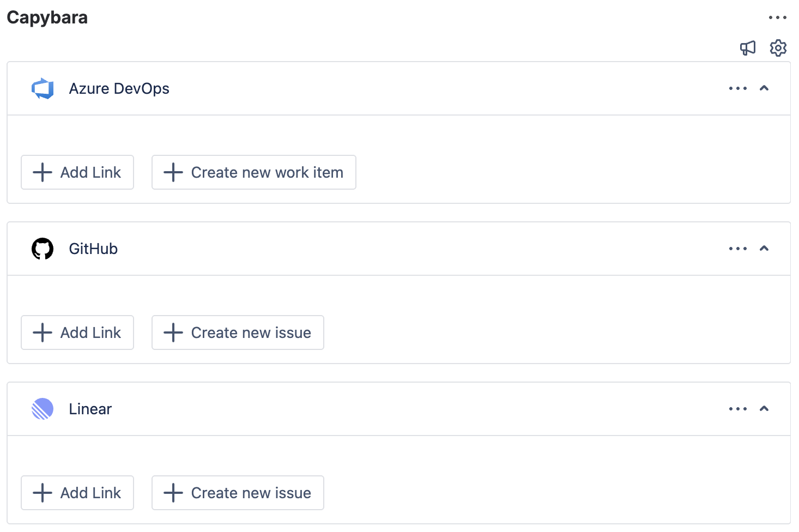Viewport: 799px width, 532px height.
Task: Click the GitHub section title text
Action: [x=93, y=249]
